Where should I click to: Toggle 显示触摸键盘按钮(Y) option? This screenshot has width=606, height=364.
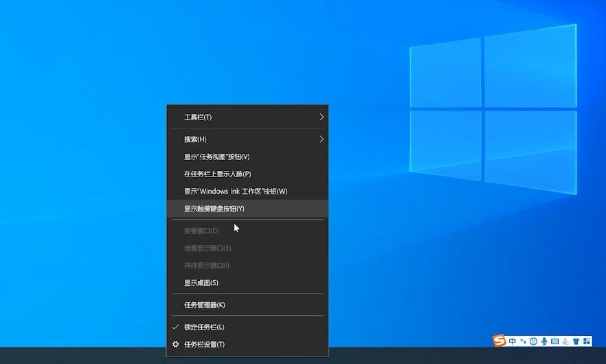247,208
